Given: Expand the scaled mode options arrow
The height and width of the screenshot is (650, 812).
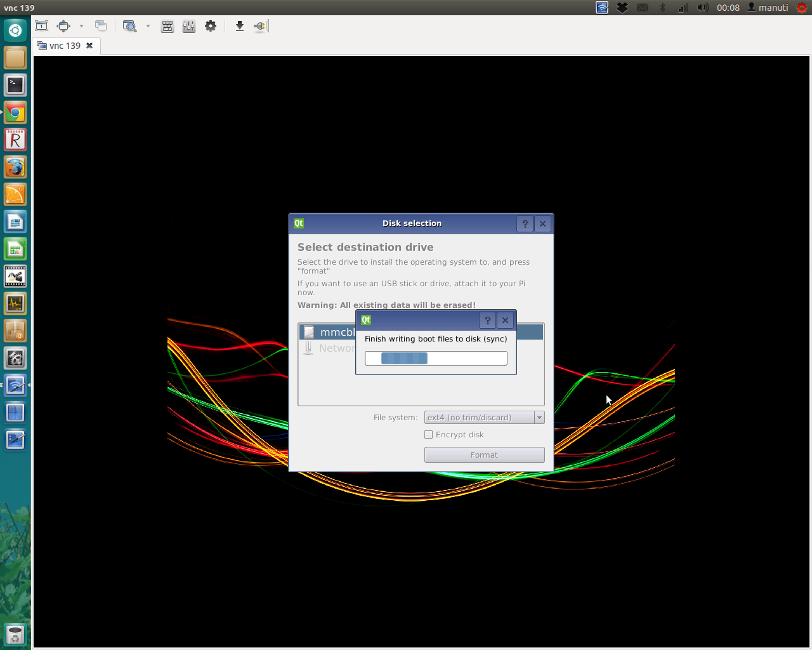Looking at the screenshot, I should [x=148, y=26].
